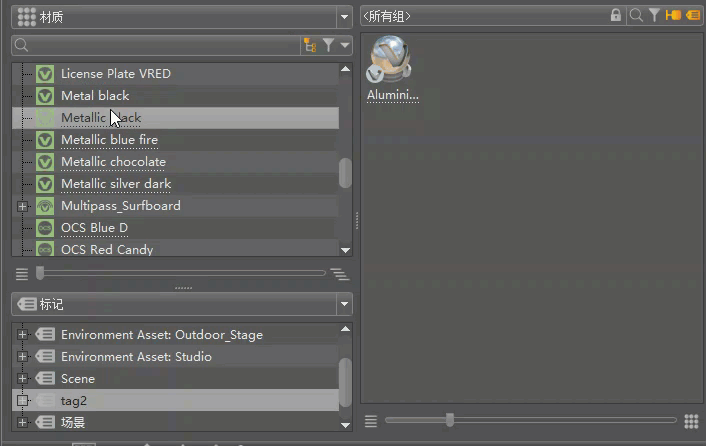Select Environment Asset: Studio label
Image resolution: width=706 pixels, height=446 pixels.
coord(136,357)
